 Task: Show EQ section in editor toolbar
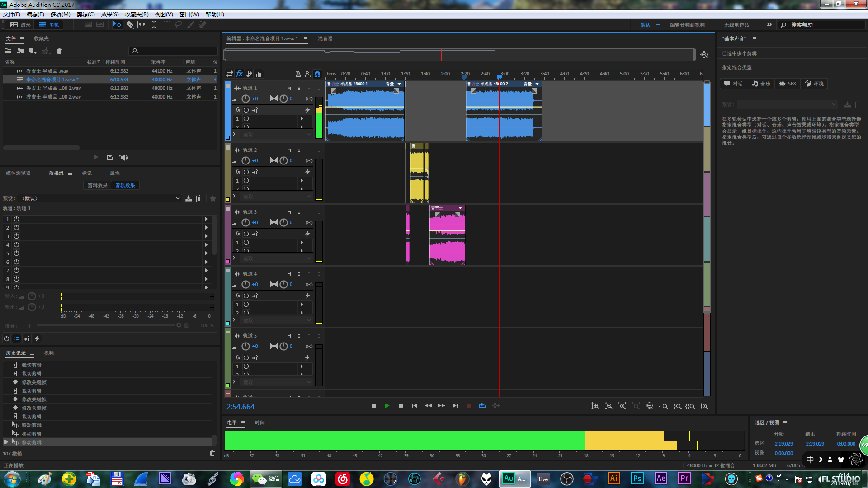(259, 74)
